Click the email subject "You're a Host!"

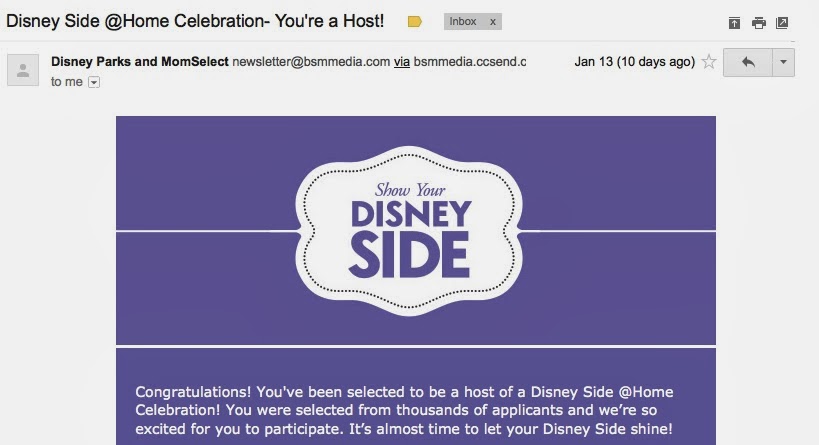click(x=330, y=21)
